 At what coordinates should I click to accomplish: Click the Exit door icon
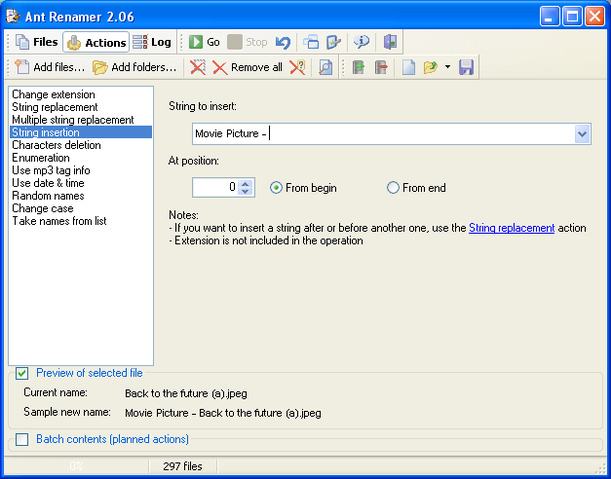(x=390, y=42)
